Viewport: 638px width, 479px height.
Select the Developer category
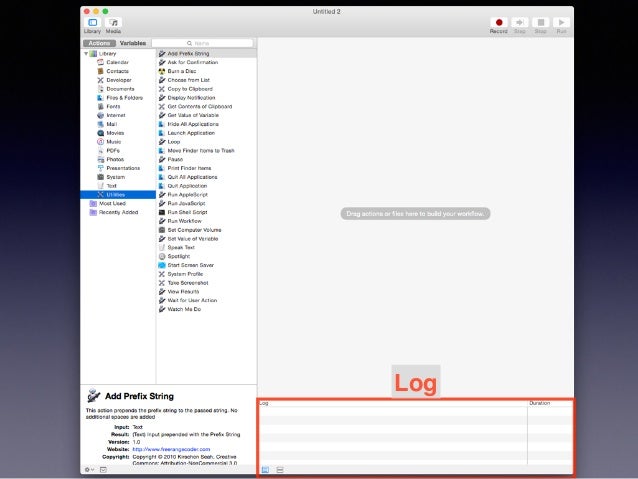pos(119,80)
